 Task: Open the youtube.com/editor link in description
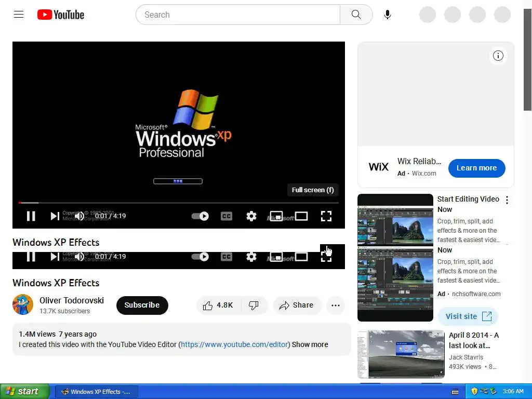click(x=234, y=344)
